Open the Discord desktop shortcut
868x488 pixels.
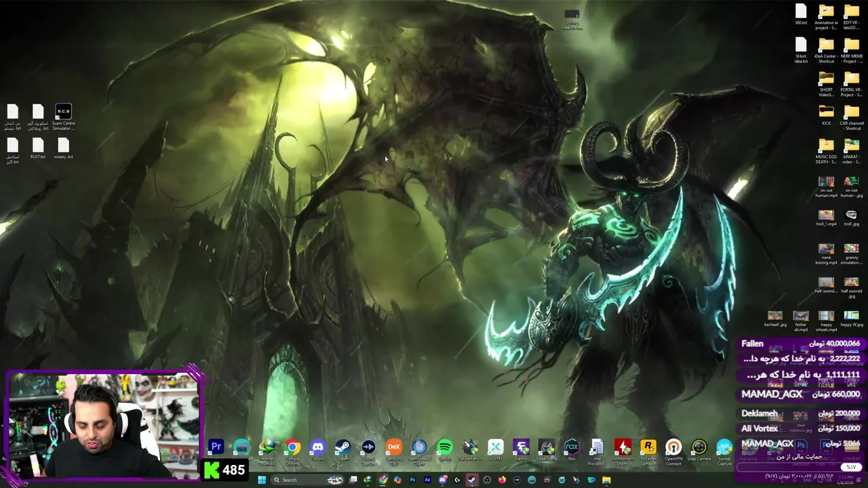[x=317, y=450]
